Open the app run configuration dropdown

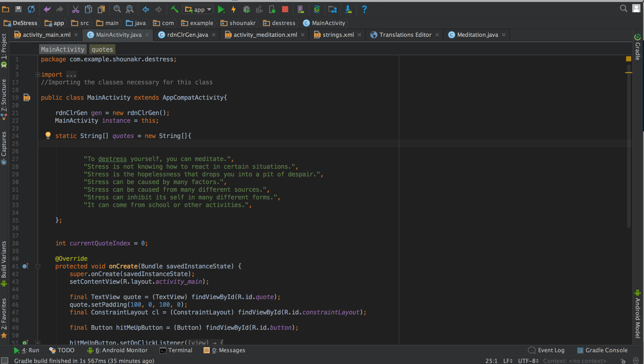coord(198,10)
